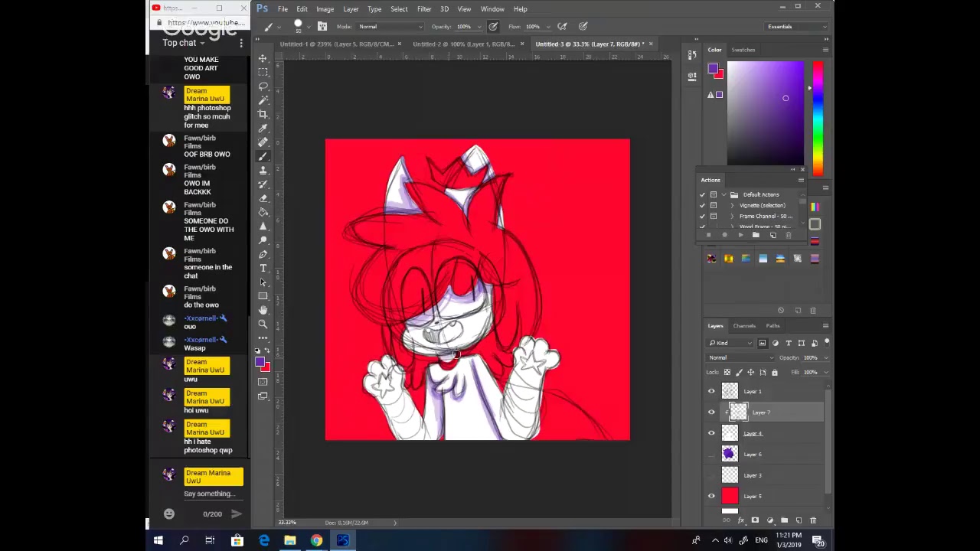This screenshot has width=980, height=551.
Task: Select the Clone Stamp tool
Action: pyautogui.click(x=263, y=170)
